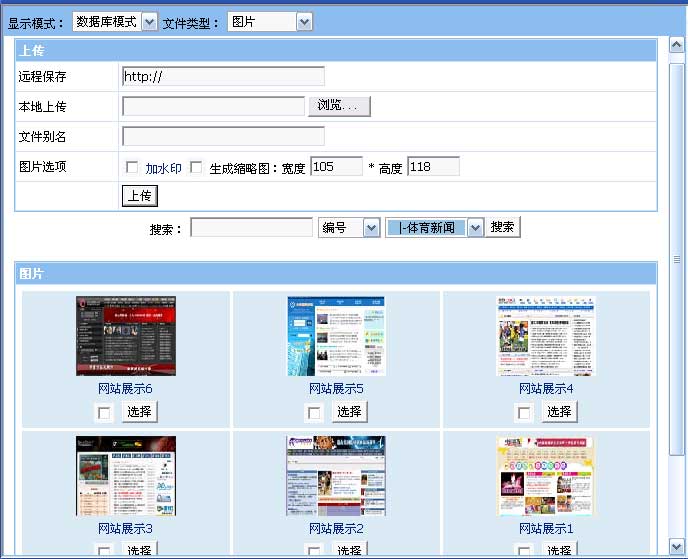
Task: Expand the 编号 search field dropdown
Action: (x=349, y=228)
